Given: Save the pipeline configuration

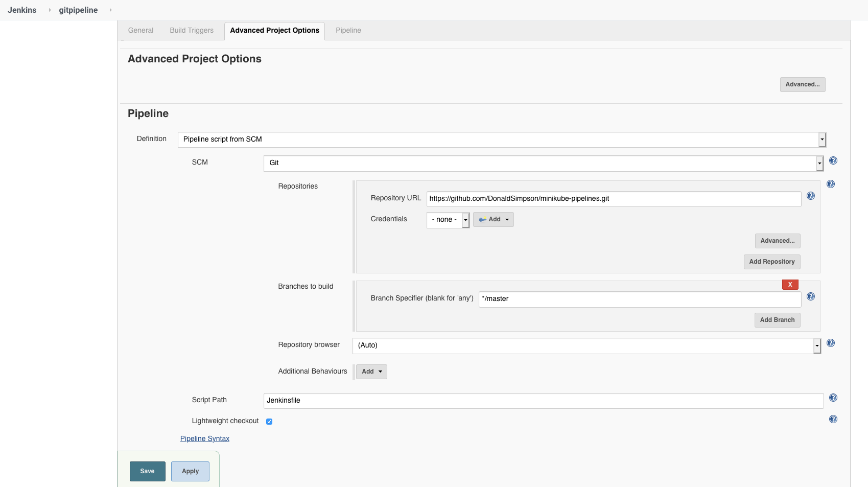Looking at the screenshot, I should (147, 471).
